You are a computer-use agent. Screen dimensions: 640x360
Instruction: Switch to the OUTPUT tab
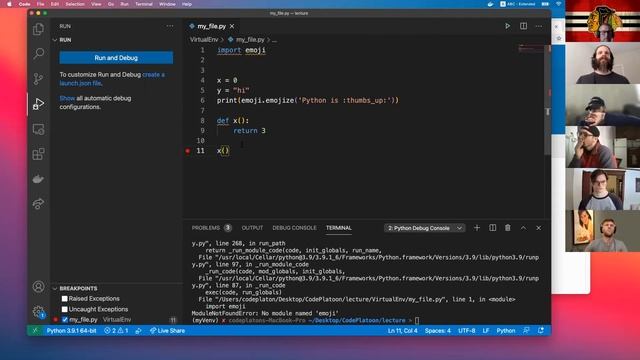[x=252, y=228]
